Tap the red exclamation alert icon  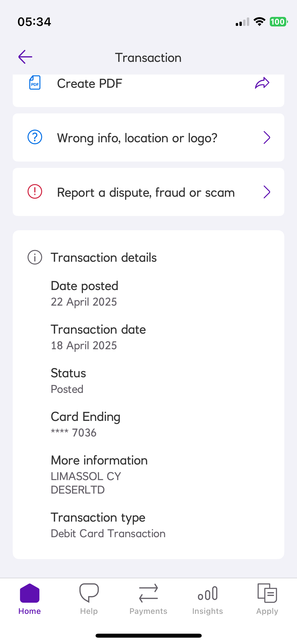35,192
